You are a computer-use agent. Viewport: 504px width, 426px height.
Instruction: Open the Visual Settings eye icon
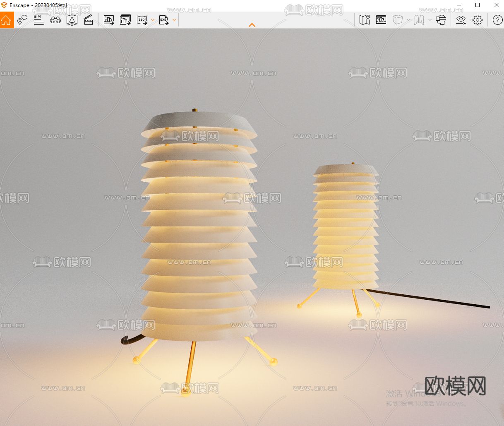pos(461,20)
